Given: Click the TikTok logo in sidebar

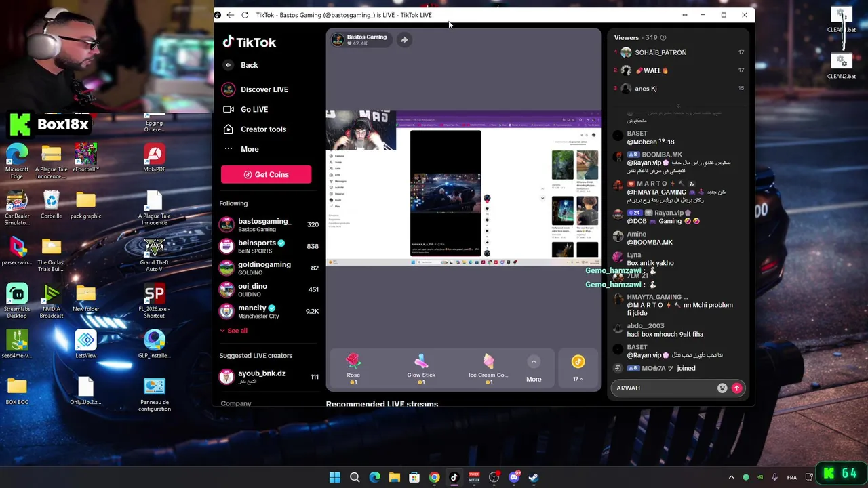Looking at the screenshot, I should click(249, 42).
